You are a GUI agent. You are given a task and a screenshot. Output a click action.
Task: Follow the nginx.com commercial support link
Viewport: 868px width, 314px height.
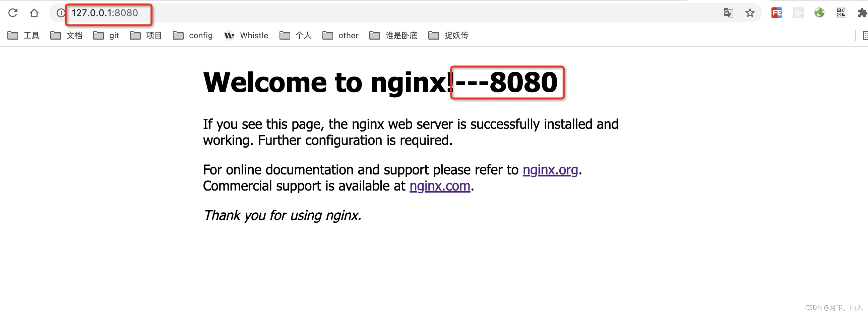pos(440,186)
